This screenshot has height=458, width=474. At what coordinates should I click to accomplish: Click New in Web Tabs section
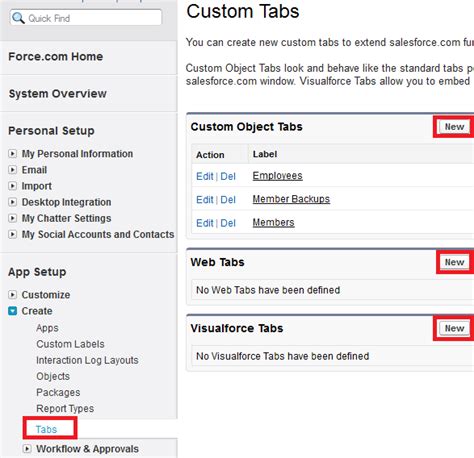coord(454,262)
